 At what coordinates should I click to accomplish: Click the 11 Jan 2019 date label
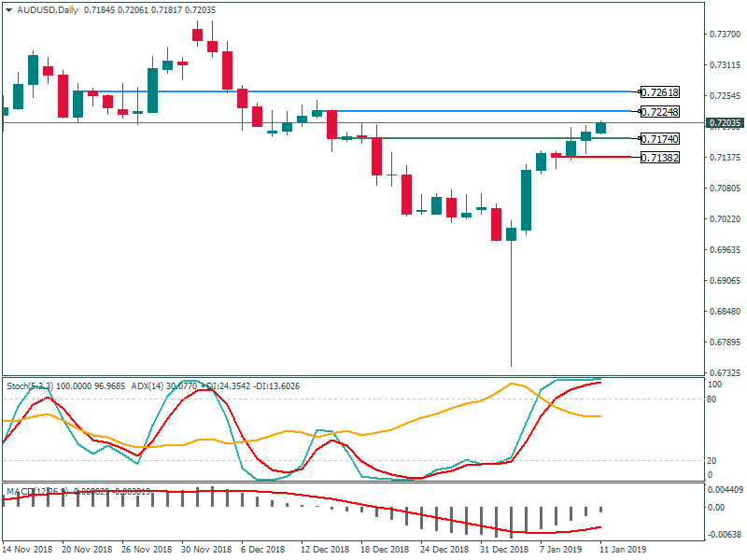[x=623, y=549]
